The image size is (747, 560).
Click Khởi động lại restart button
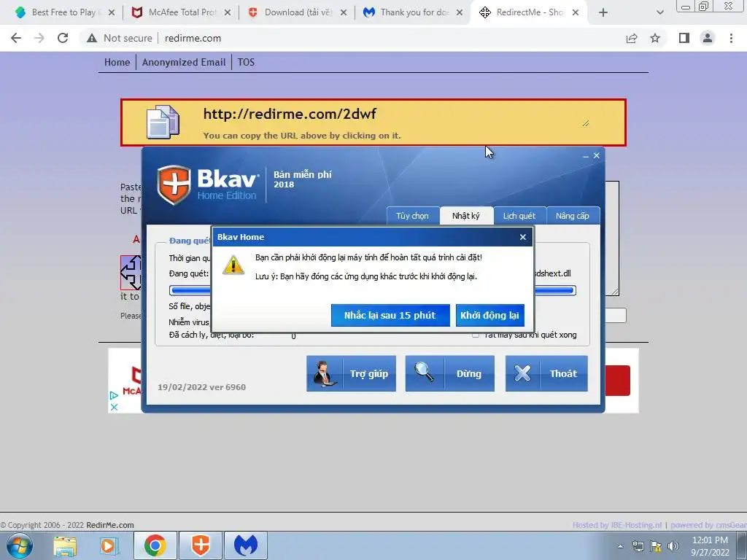point(489,315)
